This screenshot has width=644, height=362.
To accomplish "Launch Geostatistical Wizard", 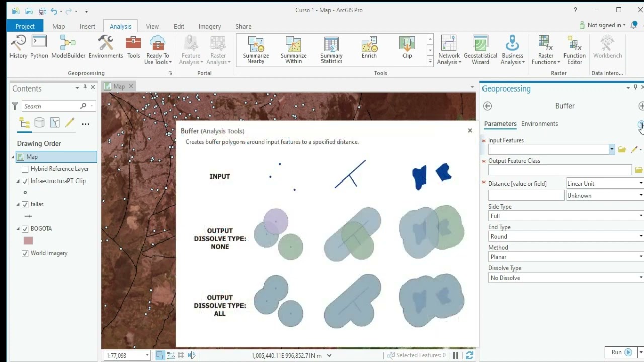I will coord(480,50).
